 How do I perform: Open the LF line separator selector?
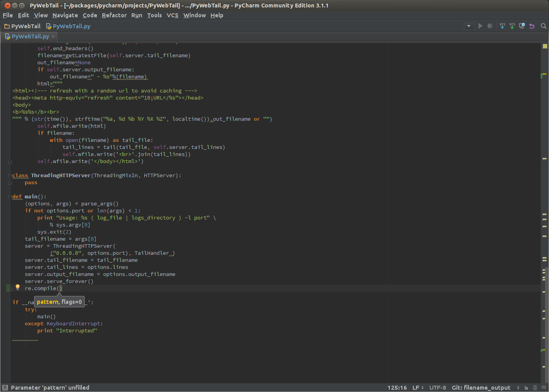[x=418, y=388]
